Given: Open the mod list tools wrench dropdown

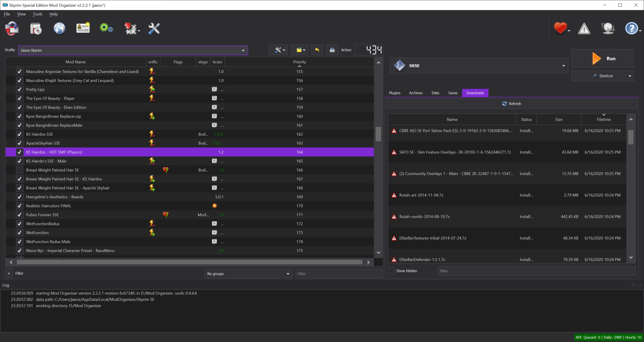Looking at the screenshot, I should click(x=278, y=50).
